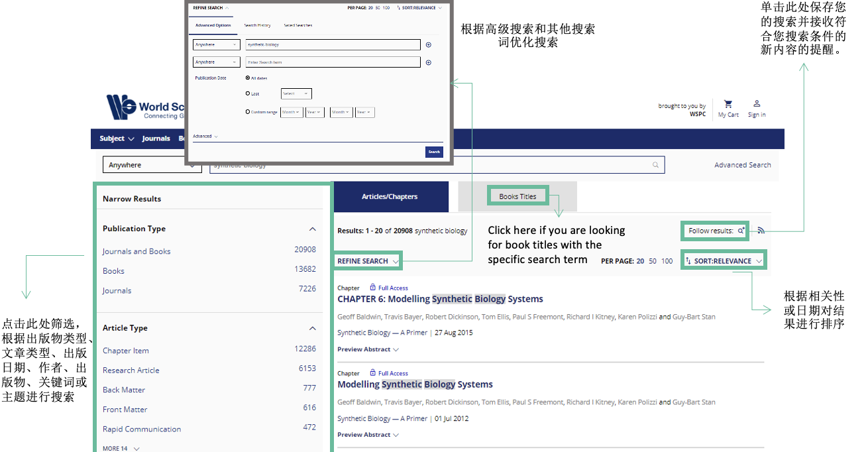This screenshot has width=868, height=452.
Task: Click Full Access lock icon on CHAPTER 6
Action: (x=373, y=288)
